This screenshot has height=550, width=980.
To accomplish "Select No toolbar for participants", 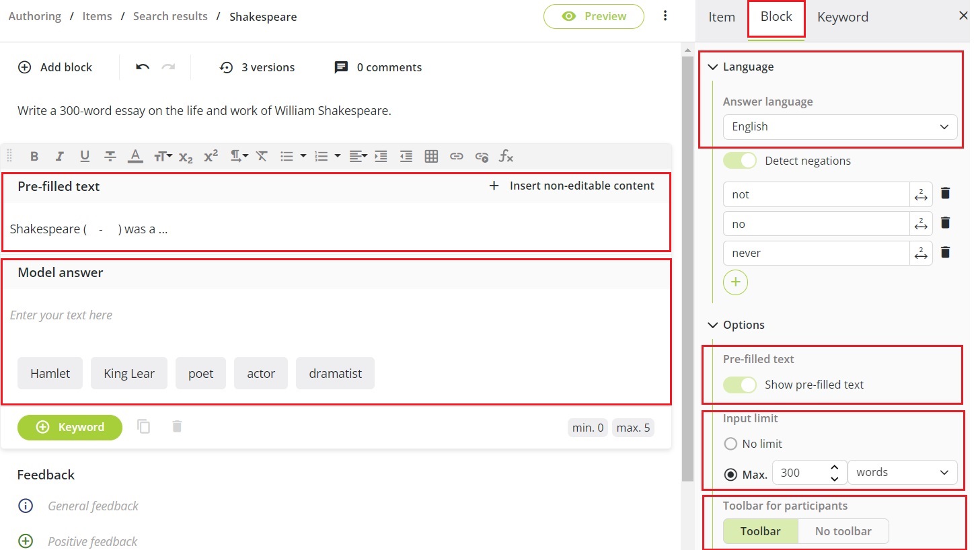I will point(843,531).
